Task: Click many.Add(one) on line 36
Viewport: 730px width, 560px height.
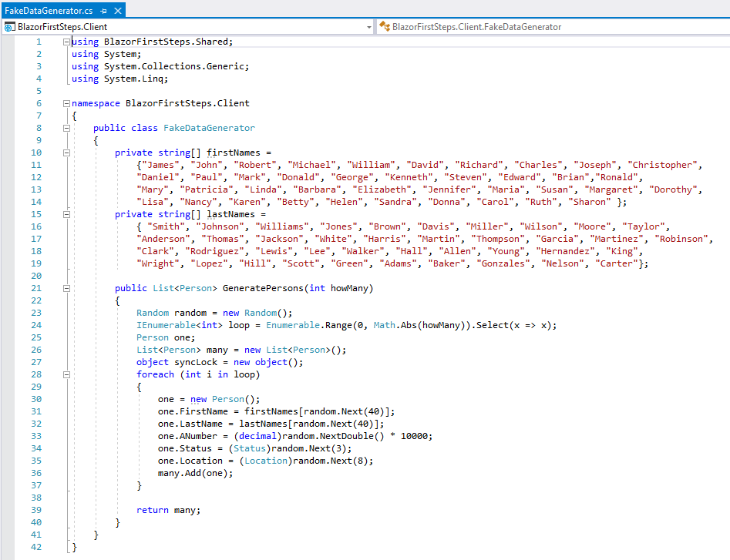Action: pos(195,473)
